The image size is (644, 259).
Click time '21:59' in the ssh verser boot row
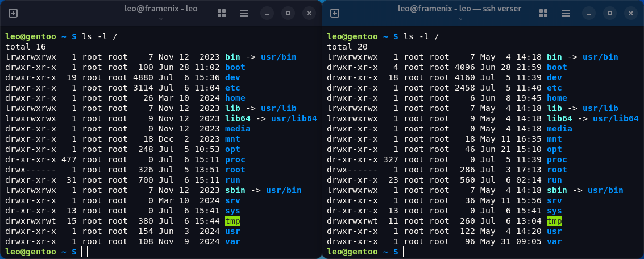(x=529, y=67)
